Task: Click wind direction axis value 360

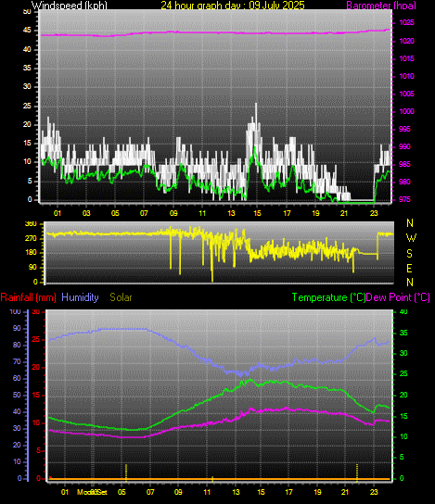Action: (31, 224)
